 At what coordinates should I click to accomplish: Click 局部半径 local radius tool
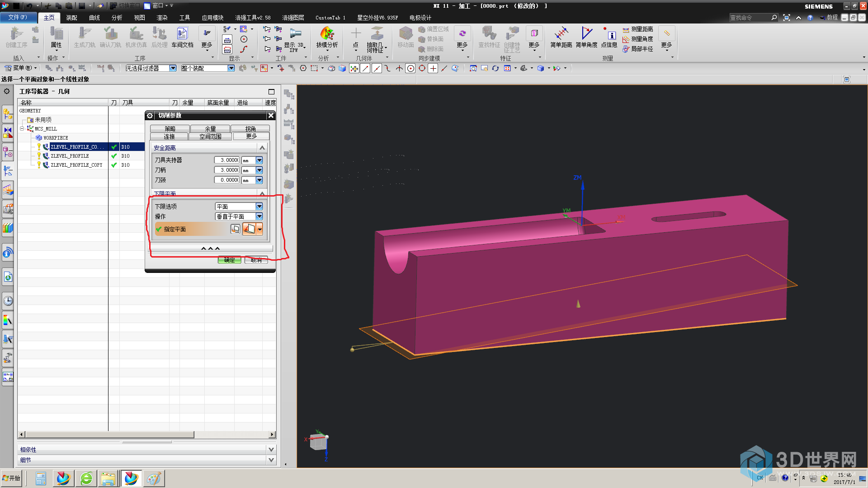(x=638, y=49)
